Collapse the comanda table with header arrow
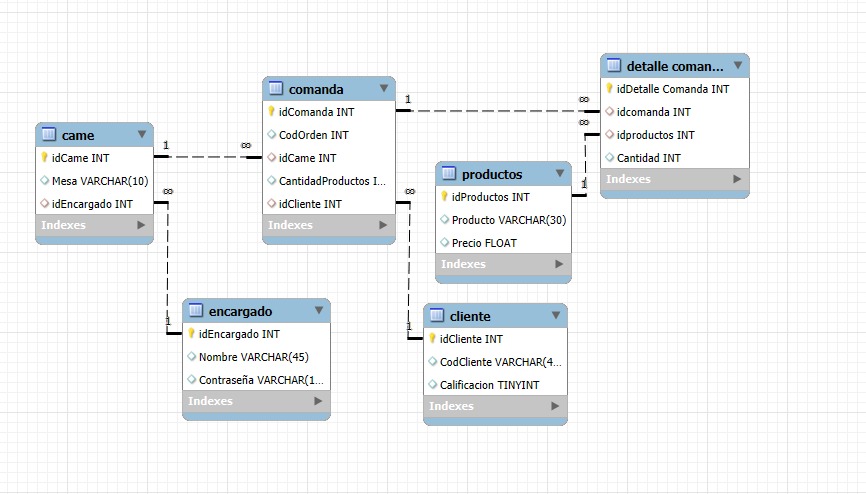 (383, 89)
